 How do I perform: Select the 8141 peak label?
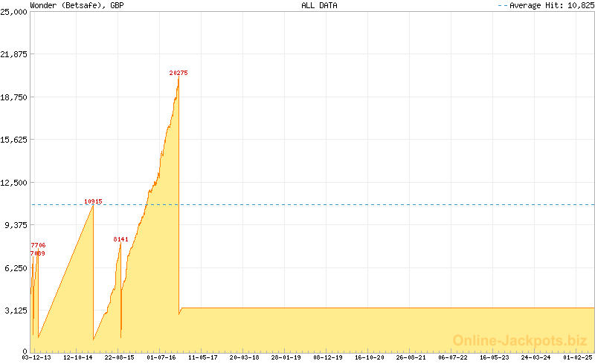121,239
